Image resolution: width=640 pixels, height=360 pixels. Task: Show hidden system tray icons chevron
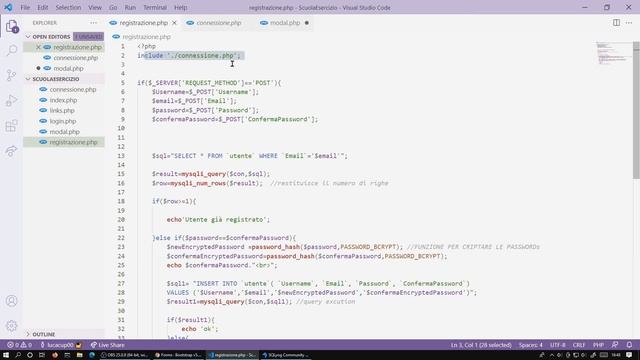click(x=552, y=355)
